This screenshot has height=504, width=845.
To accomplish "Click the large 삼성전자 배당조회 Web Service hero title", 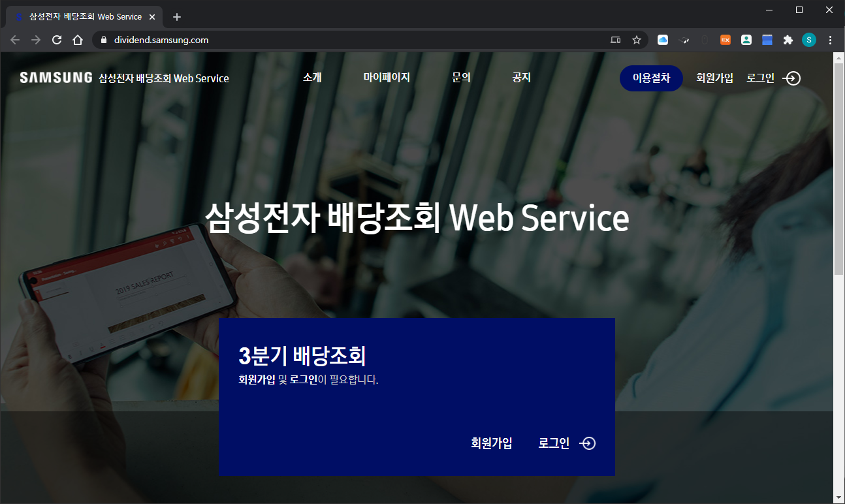I will 417,219.
